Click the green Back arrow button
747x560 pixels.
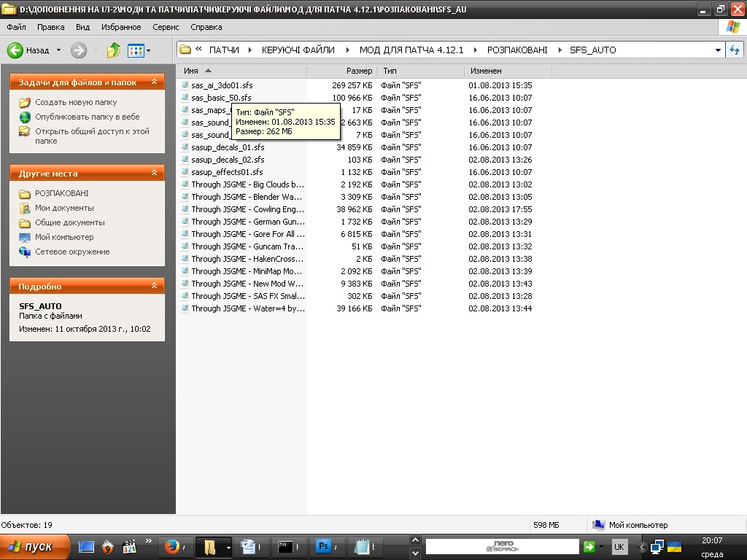15,50
